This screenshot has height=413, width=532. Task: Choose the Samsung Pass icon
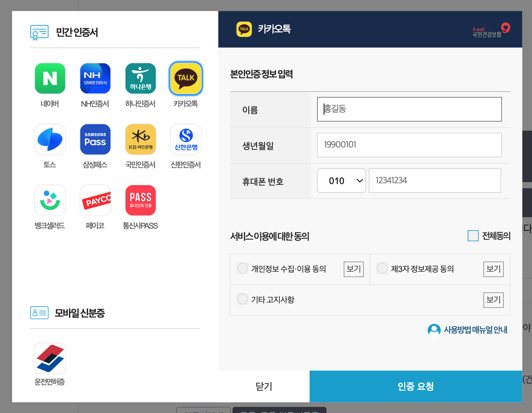tap(95, 139)
